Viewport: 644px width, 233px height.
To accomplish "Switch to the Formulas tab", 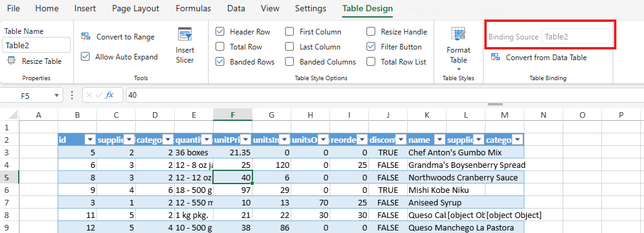I will pos(194,8).
